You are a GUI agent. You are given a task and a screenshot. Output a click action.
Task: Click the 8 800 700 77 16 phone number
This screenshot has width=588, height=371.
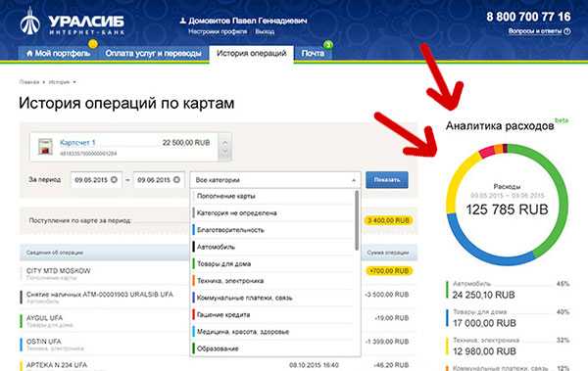[x=528, y=17]
